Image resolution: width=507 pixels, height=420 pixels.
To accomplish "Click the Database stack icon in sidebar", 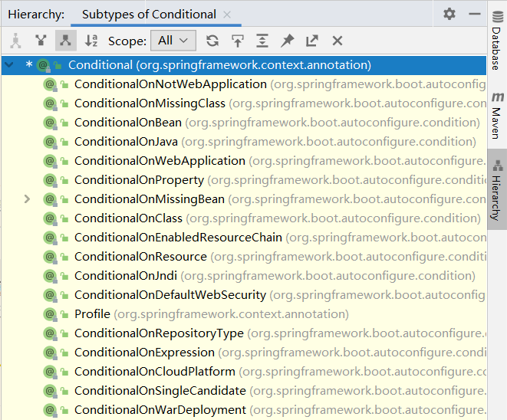I will coord(498,17).
